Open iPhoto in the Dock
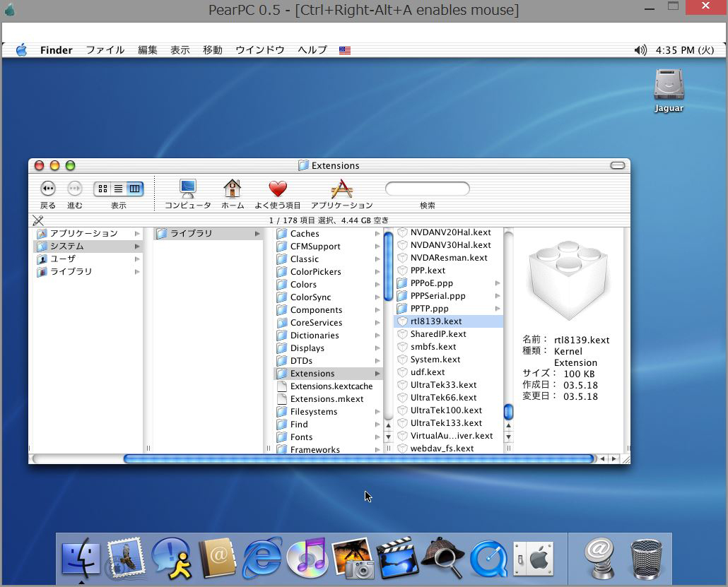 pyautogui.click(x=353, y=558)
